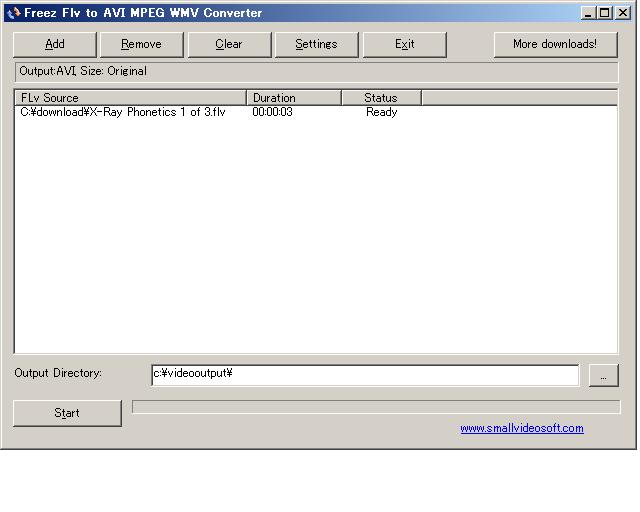Visit www.smallvideosoft.com link
640x512 pixels.
click(522, 428)
